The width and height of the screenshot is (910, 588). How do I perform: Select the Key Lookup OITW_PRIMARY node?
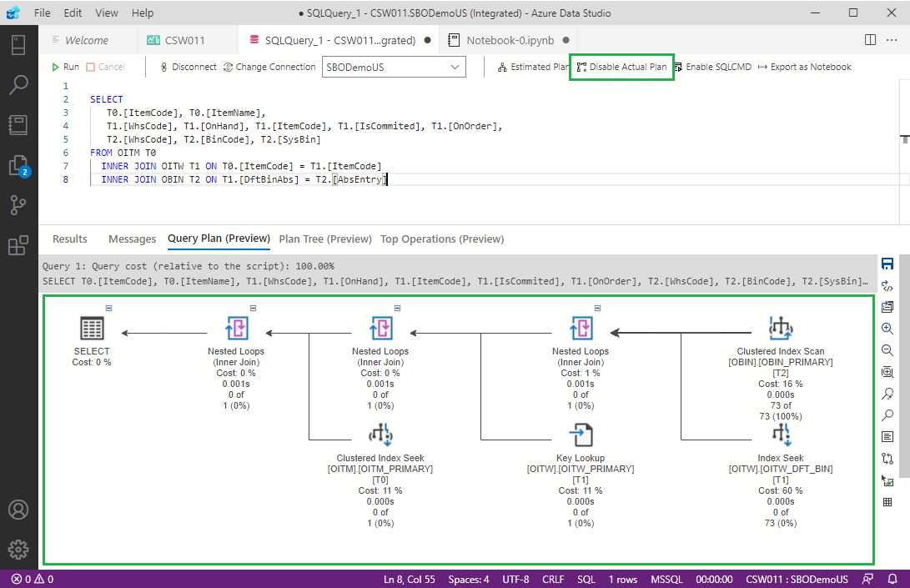point(581,475)
